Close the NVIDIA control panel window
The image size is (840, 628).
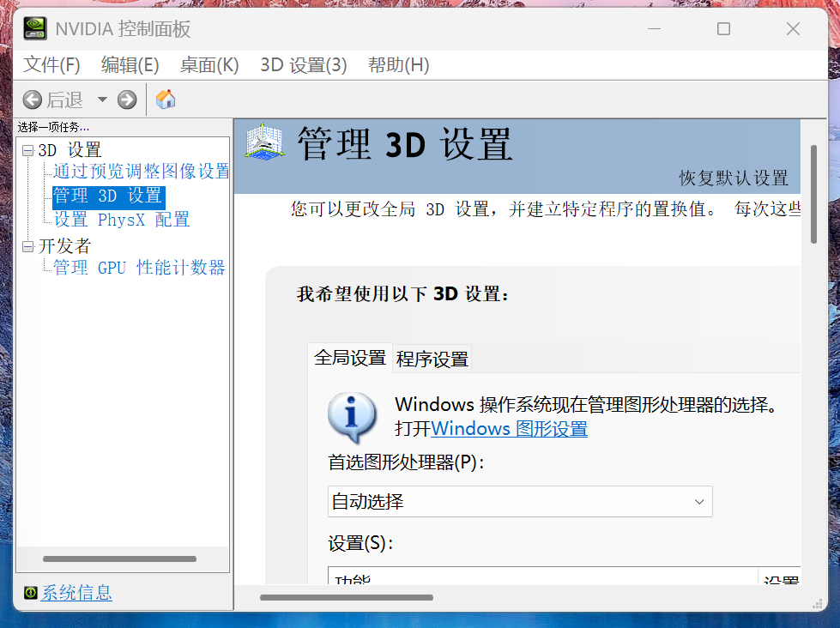coord(794,29)
